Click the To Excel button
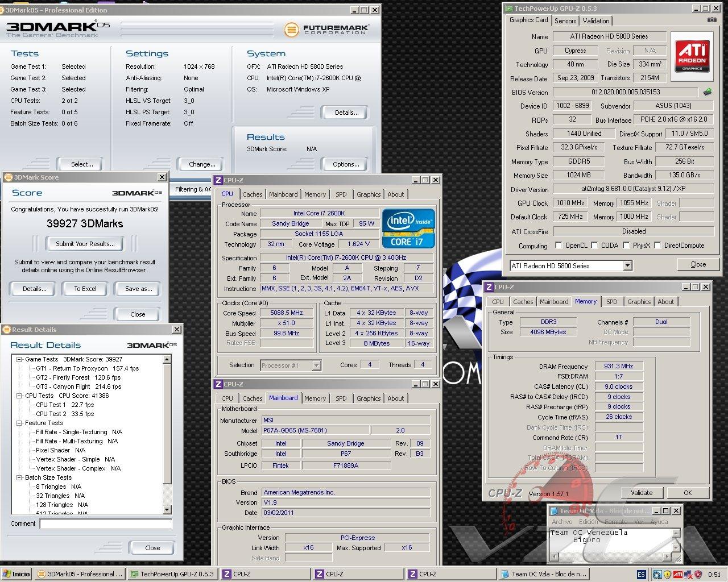This screenshot has height=582, width=728. (x=85, y=289)
